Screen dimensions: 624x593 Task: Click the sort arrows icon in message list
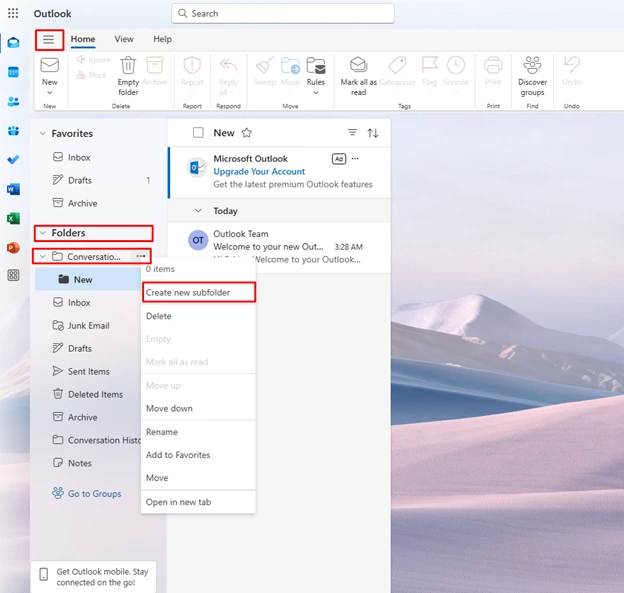pos(372,133)
